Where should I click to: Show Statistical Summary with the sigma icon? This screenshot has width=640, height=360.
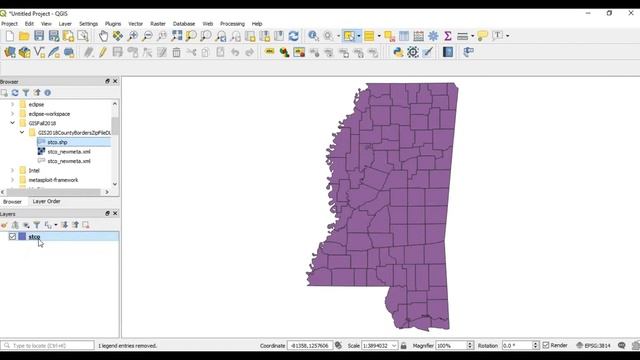pos(448,36)
